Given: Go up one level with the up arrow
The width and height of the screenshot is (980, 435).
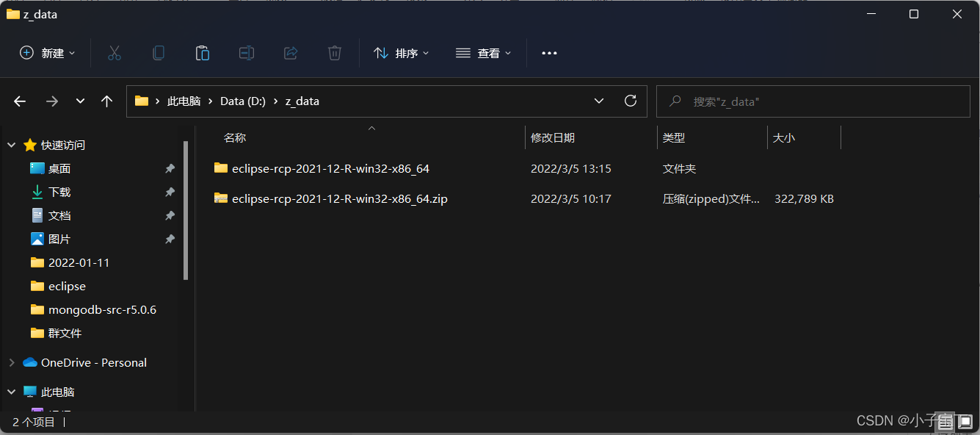Looking at the screenshot, I should coord(106,101).
